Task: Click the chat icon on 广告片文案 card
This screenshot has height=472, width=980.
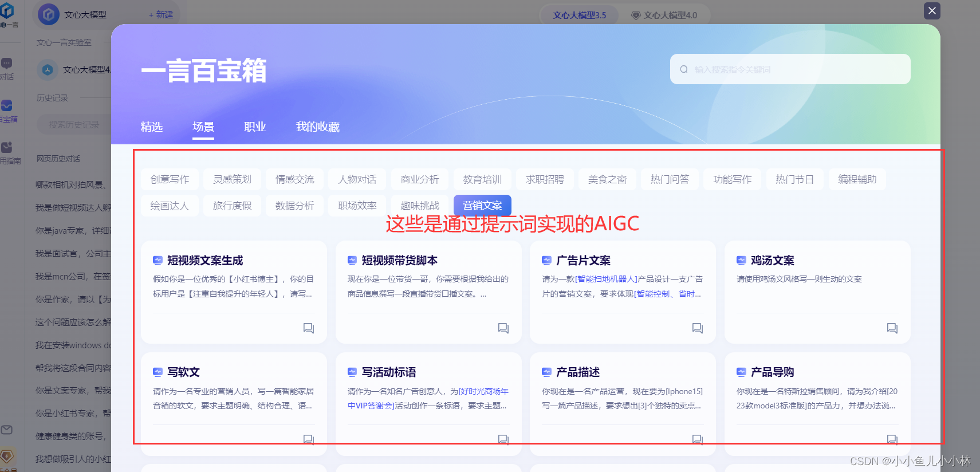Action: coord(698,328)
